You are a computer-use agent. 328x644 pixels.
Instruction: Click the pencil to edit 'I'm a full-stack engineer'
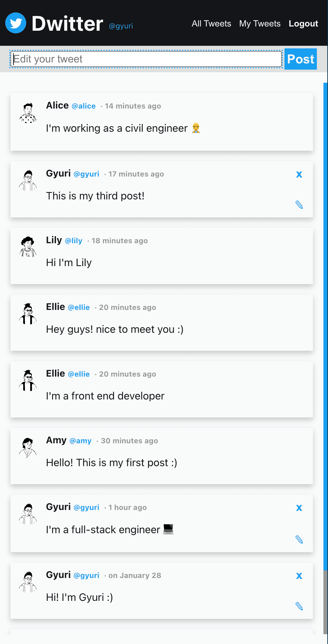pyautogui.click(x=299, y=539)
